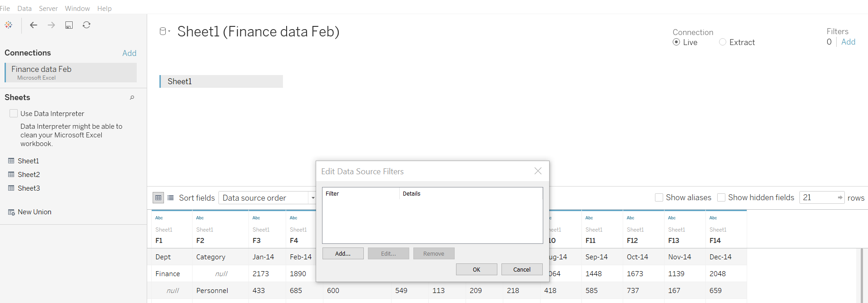This screenshot has width=868, height=303.
Task: Select the Finance data Feb connection
Action: pyautogui.click(x=71, y=72)
